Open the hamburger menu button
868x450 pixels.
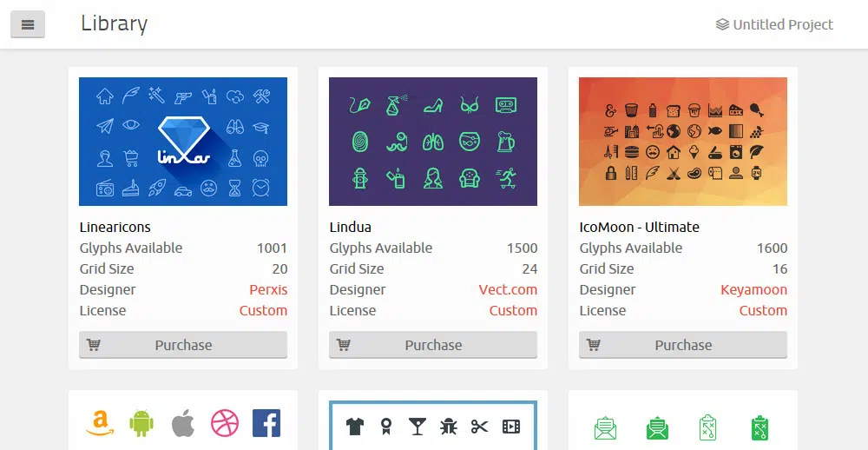click(x=28, y=24)
